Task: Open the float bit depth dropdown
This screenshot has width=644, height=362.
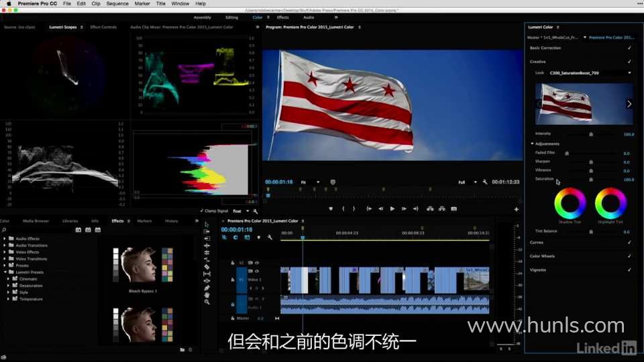Action: coord(241,211)
